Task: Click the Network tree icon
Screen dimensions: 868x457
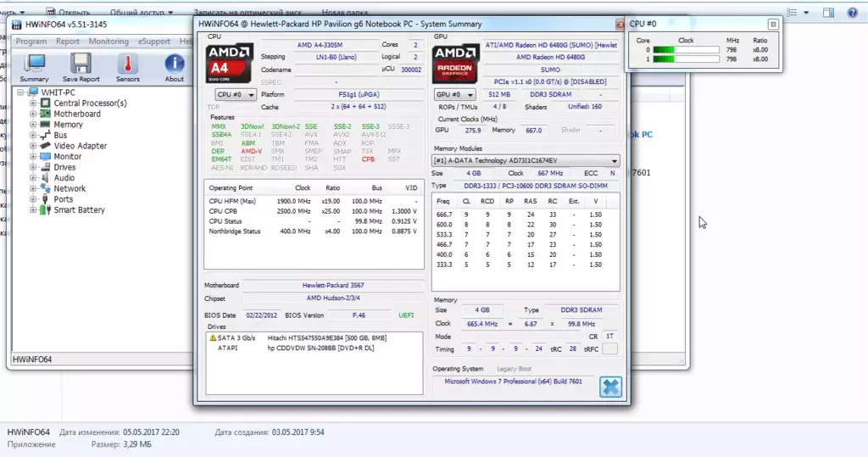Action: point(46,188)
